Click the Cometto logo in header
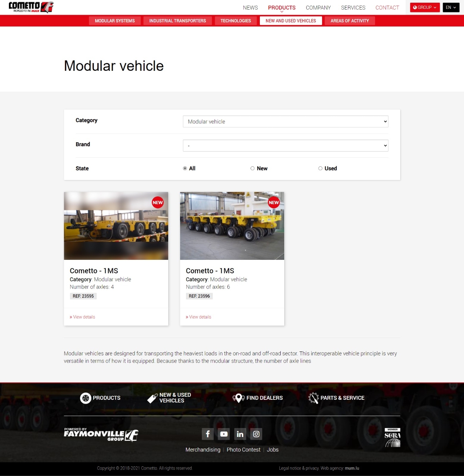Viewport: 464px width, 476px height. [31, 7]
